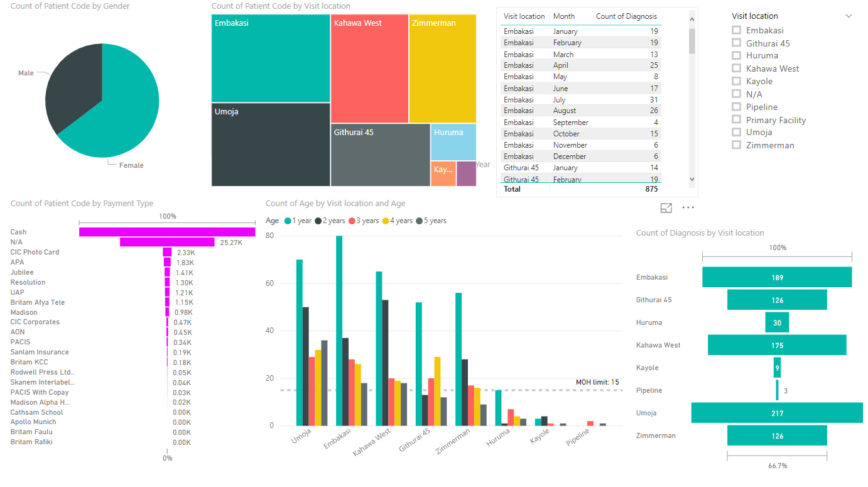Click the N/A bar labeled 25.27K
868x487 pixels.
(167, 242)
